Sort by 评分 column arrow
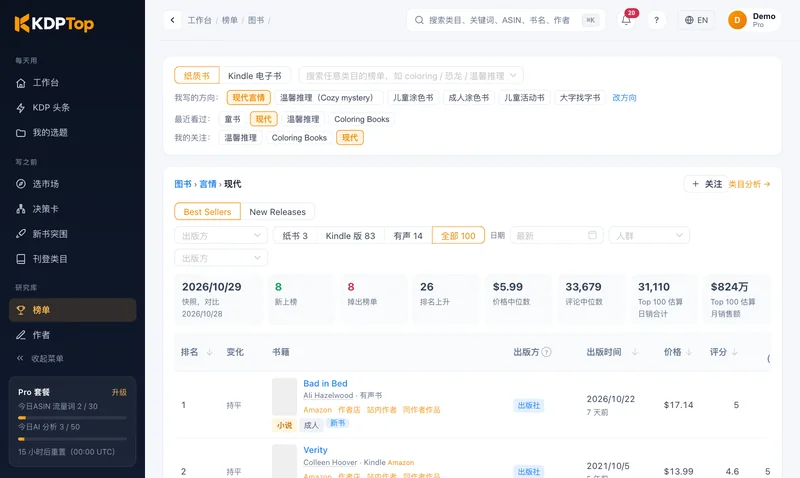The image size is (800, 478). coord(735,352)
